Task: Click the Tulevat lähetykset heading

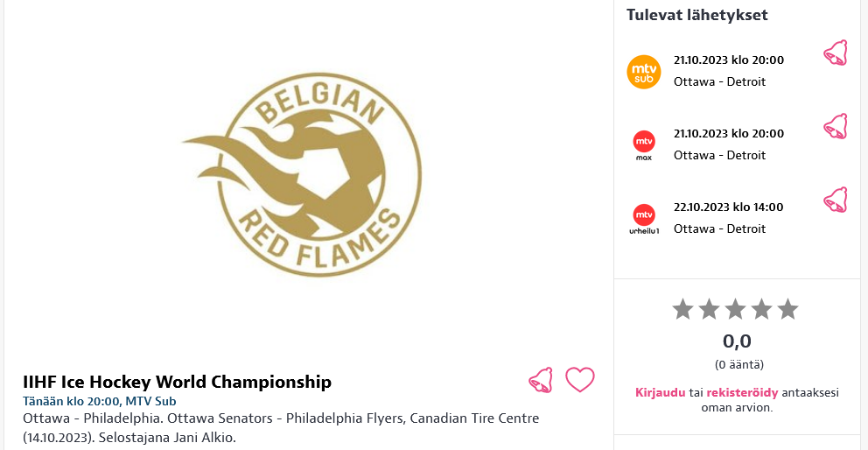Action: tap(697, 15)
